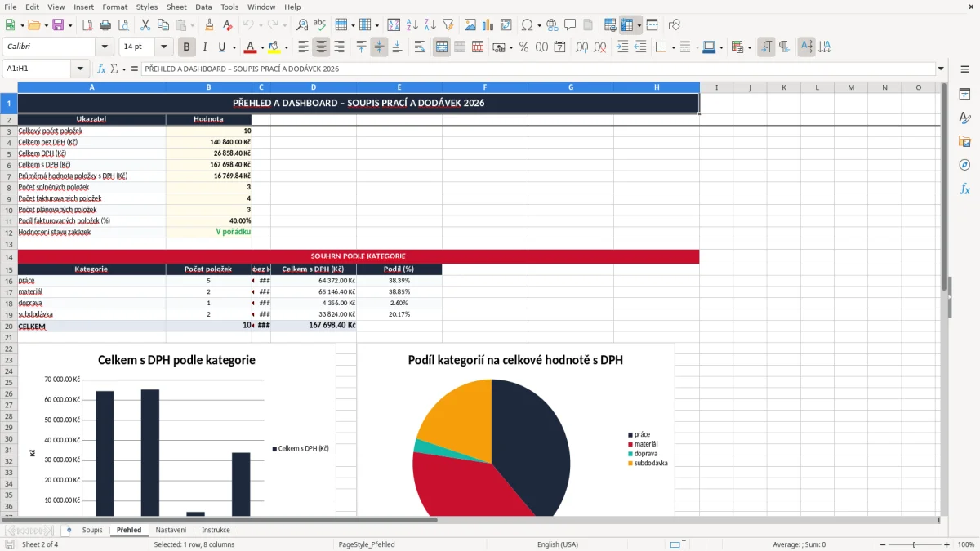Viewport: 980px width, 551px height.
Task: Switch to the Soupis sheet tab
Action: point(92,530)
